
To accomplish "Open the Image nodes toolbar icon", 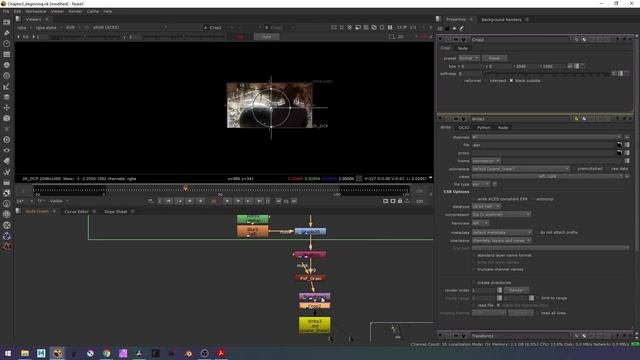I will tap(7, 22).
